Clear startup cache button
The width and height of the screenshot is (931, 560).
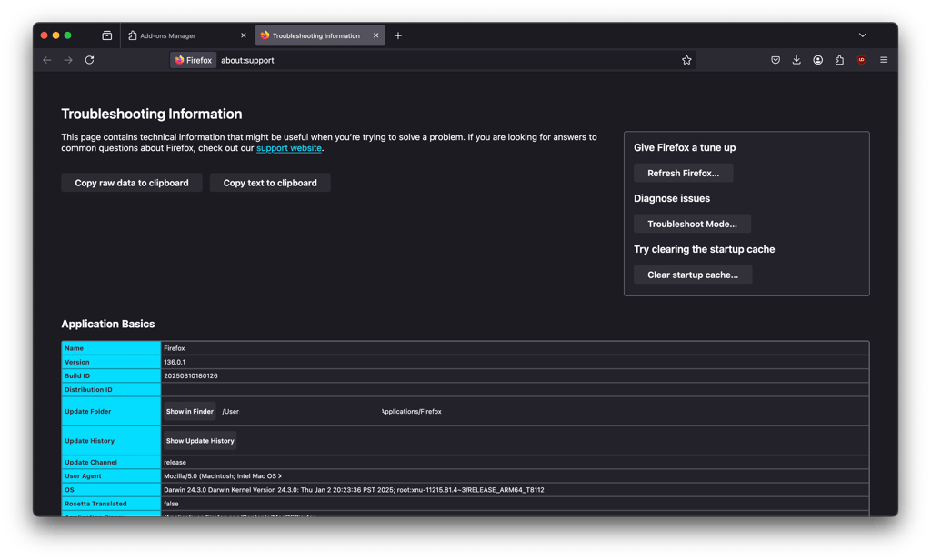[693, 275]
